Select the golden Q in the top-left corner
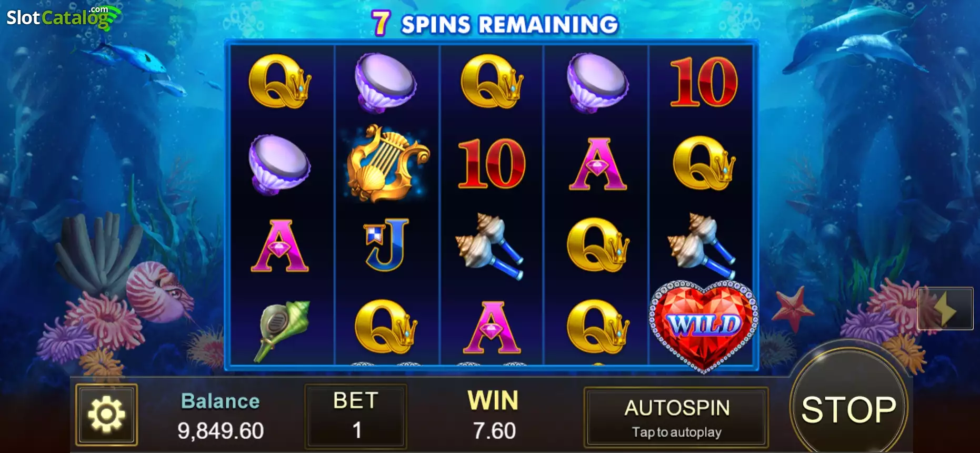The width and height of the screenshot is (980, 453). point(279,82)
